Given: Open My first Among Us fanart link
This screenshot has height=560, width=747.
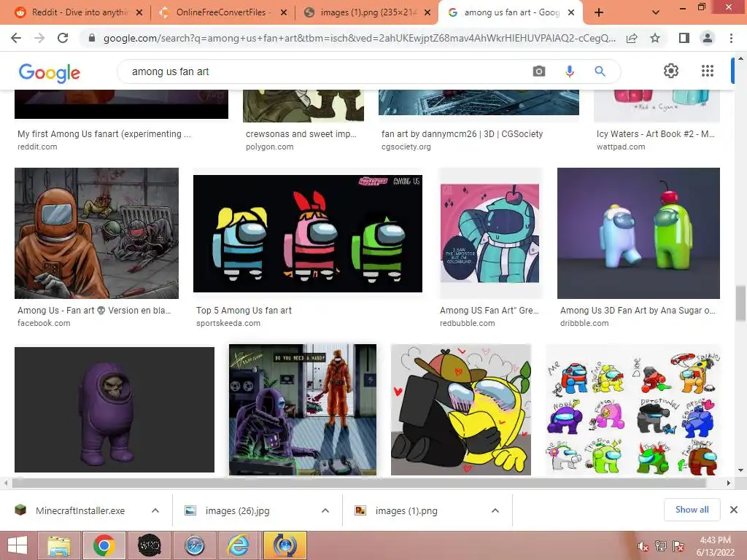Looking at the screenshot, I should pyautogui.click(x=104, y=134).
